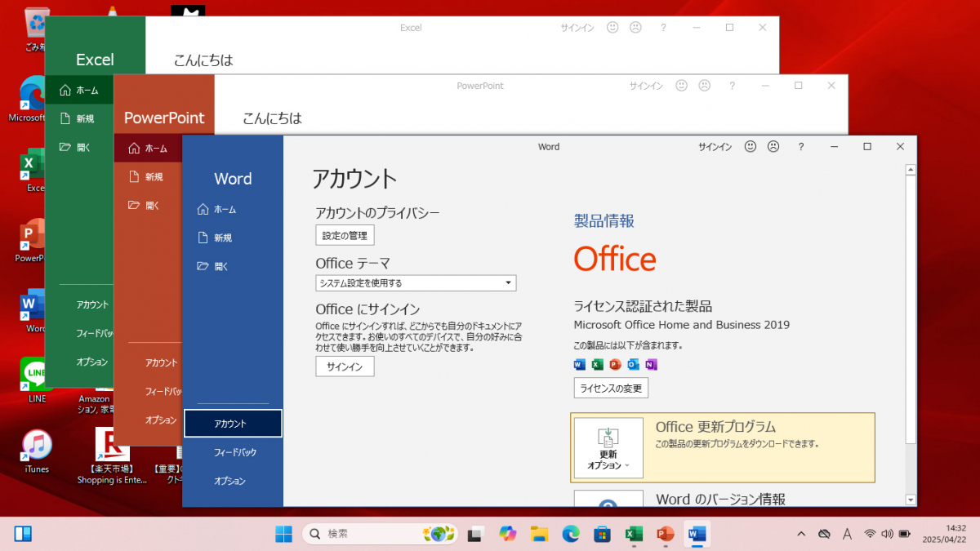
Task: Open Microsoft Store from the taskbar
Action: 603,534
